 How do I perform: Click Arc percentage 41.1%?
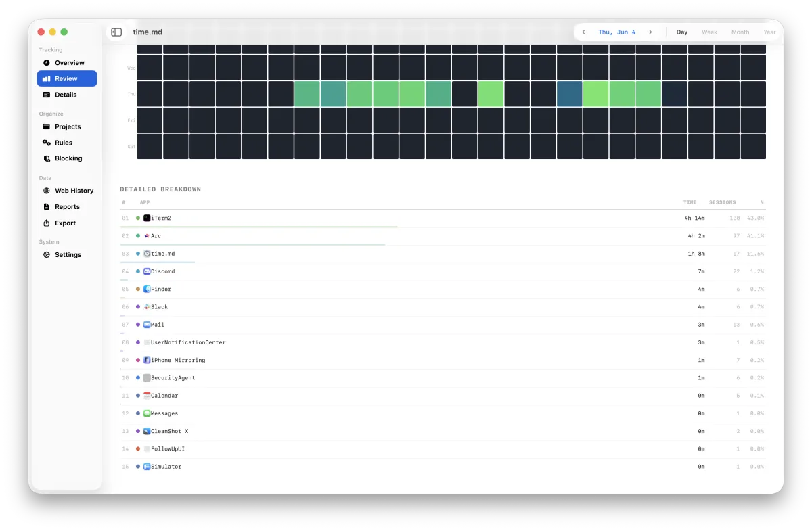[755, 236]
